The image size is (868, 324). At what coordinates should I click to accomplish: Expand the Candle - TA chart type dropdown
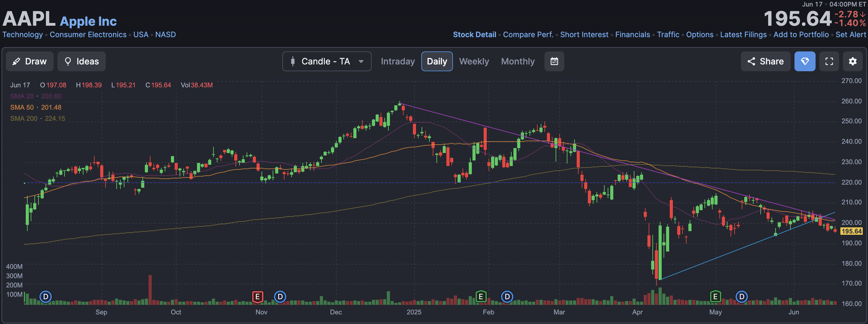[x=327, y=61]
